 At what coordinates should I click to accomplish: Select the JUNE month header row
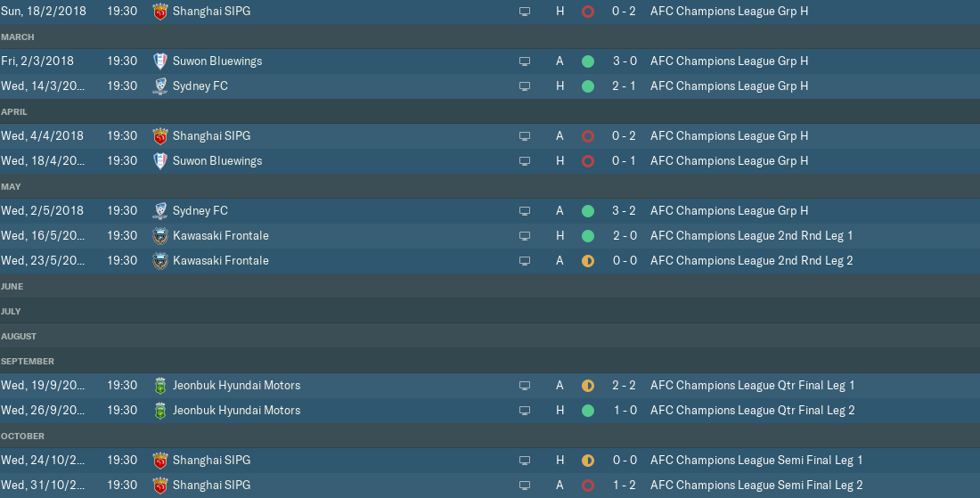click(490, 286)
